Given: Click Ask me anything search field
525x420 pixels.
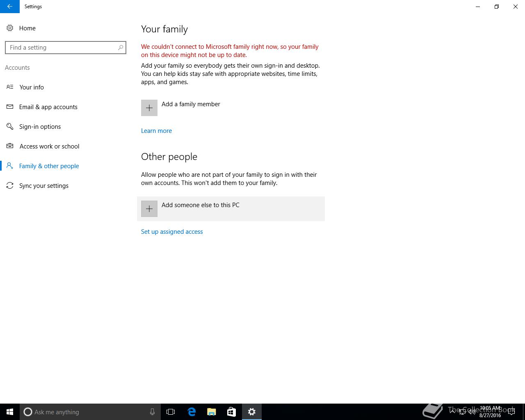Looking at the screenshot, I should [x=90, y=412].
